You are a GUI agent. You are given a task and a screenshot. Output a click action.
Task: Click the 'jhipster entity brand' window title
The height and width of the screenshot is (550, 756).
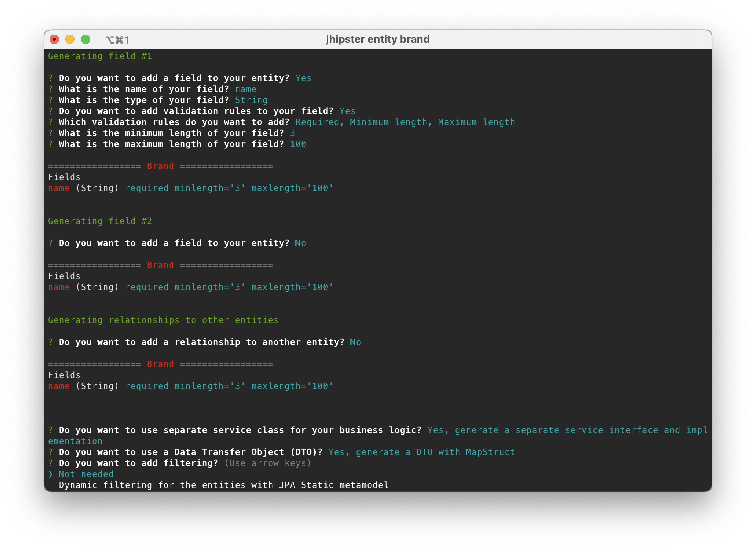(x=378, y=39)
